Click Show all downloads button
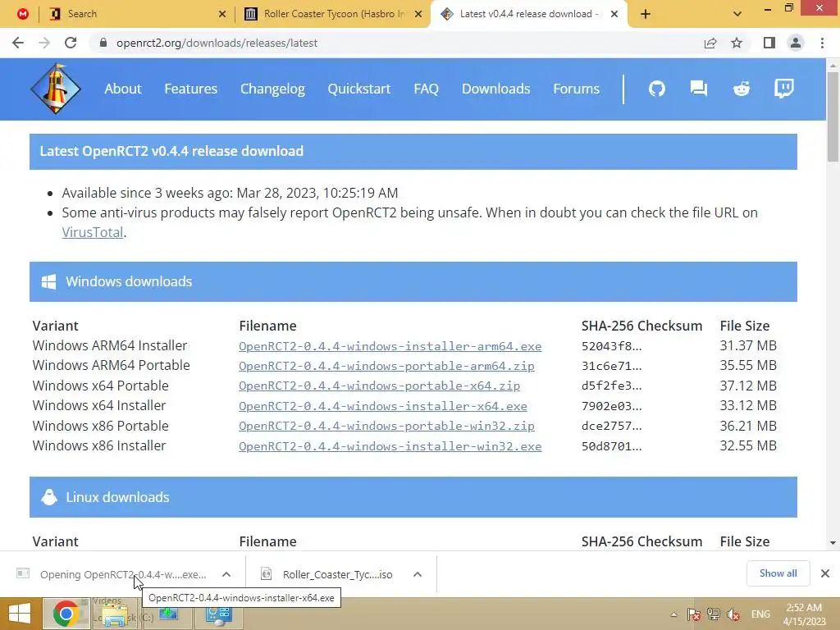Screen dimensions: 840x630 778,573
